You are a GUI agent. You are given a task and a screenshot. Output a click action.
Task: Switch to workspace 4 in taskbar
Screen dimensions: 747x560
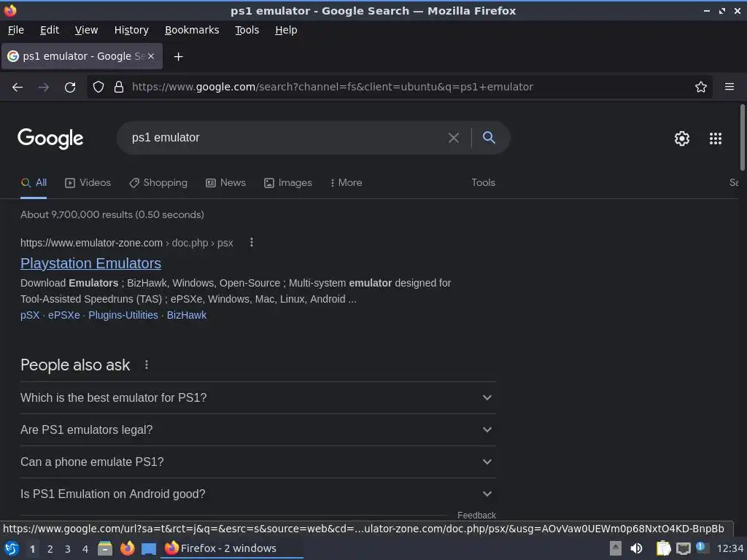pos(85,549)
